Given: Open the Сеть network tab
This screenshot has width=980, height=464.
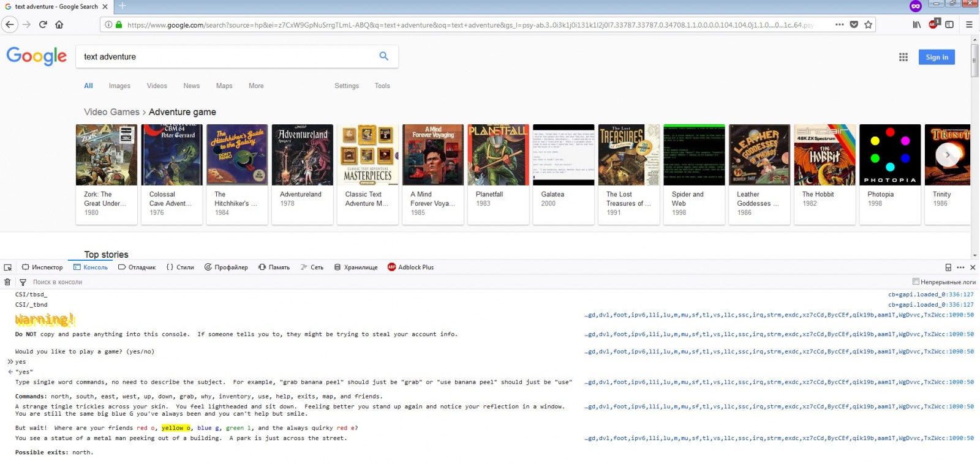Looking at the screenshot, I should tap(312, 268).
